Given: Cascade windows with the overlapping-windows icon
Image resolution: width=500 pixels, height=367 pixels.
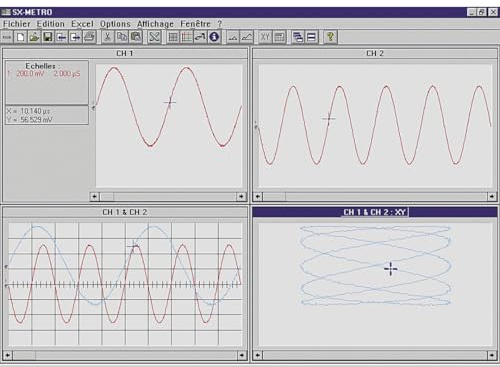Looking at the screenshot, I should pyautogui.click(x=298, y=37).
